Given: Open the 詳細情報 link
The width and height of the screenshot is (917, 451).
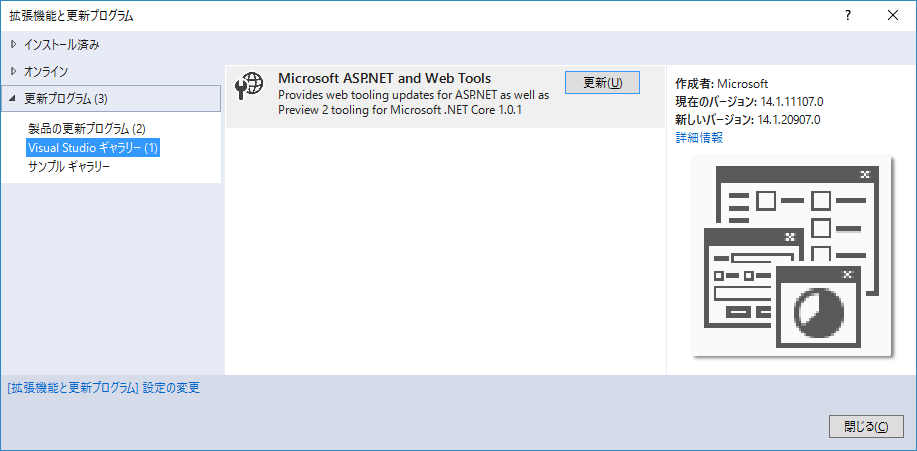Looking at the screenshot, I should click(699, 138).
